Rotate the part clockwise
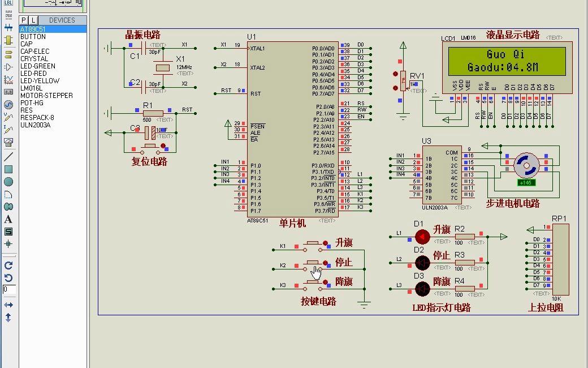 coord(8,266)
